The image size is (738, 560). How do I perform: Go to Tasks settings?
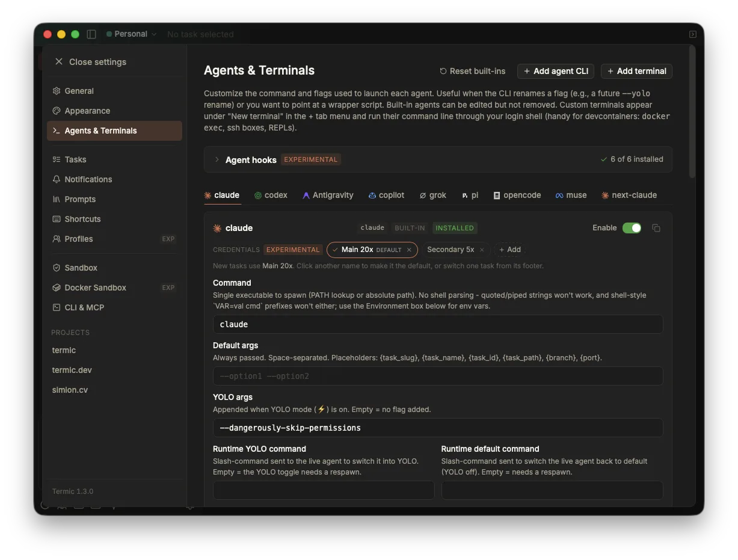(x=114, y=159)
